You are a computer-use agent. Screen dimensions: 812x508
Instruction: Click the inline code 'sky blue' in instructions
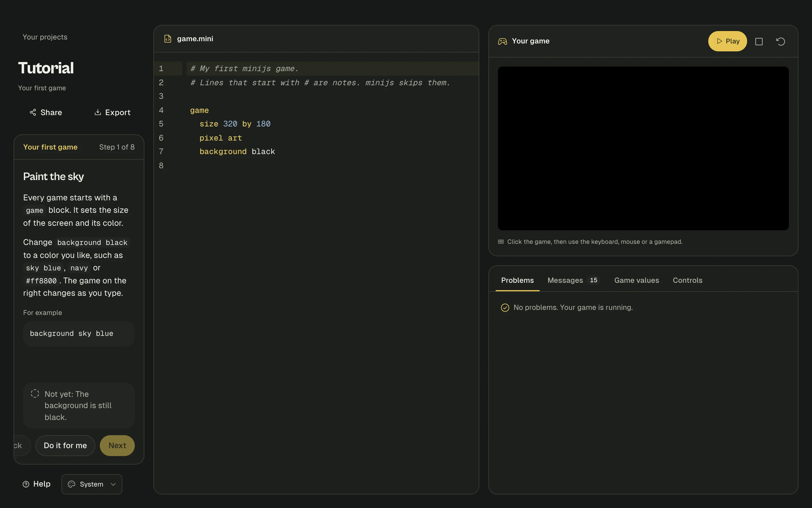(x=44, y=268)
